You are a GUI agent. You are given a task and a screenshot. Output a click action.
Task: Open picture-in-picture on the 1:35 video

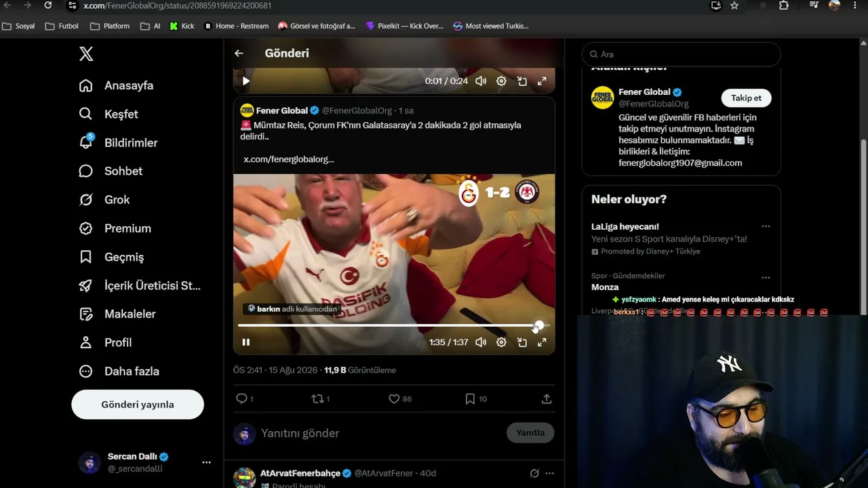pyautogui.click(x=522, y=342)
